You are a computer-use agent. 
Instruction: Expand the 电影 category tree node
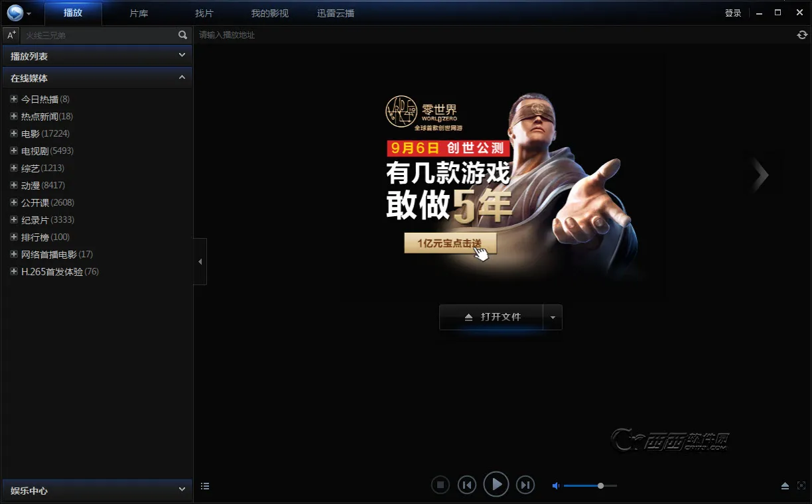click(13, 133)
